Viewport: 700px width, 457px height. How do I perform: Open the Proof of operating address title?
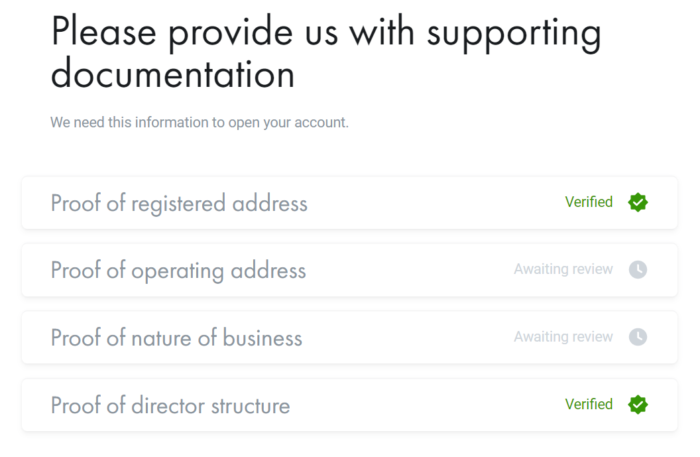[x=178, y=271]
